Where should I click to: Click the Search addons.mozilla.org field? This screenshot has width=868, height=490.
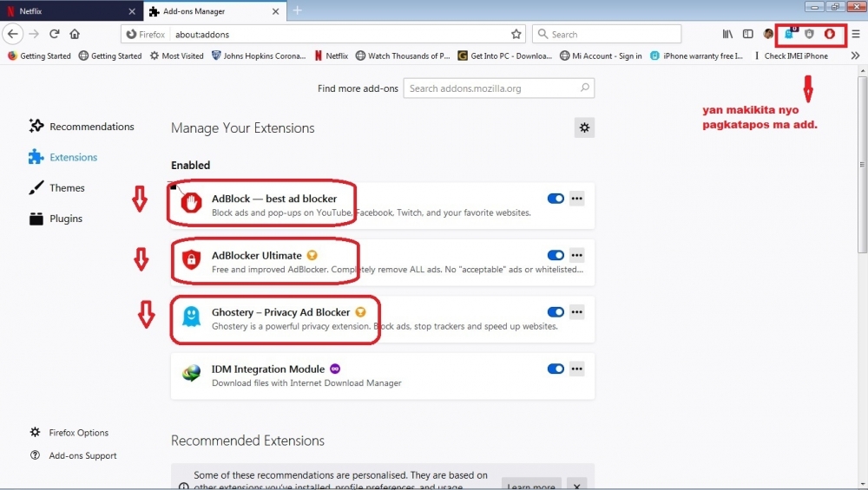tap(499, 88)
